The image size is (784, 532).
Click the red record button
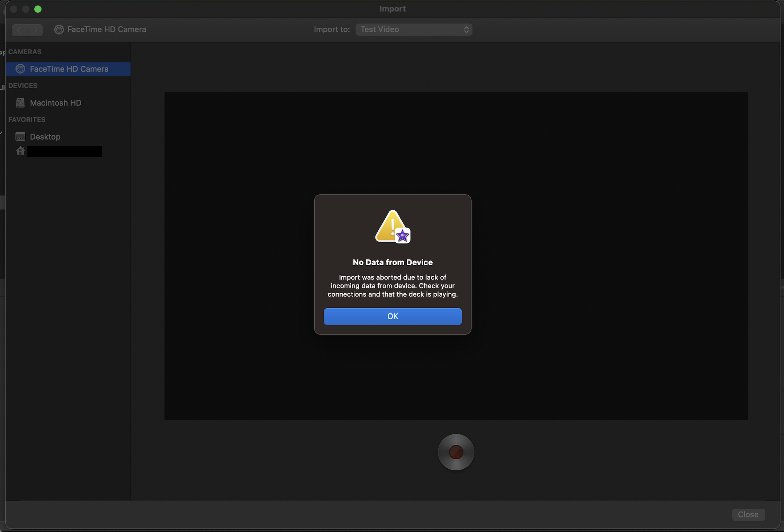[x=456, y=452]
